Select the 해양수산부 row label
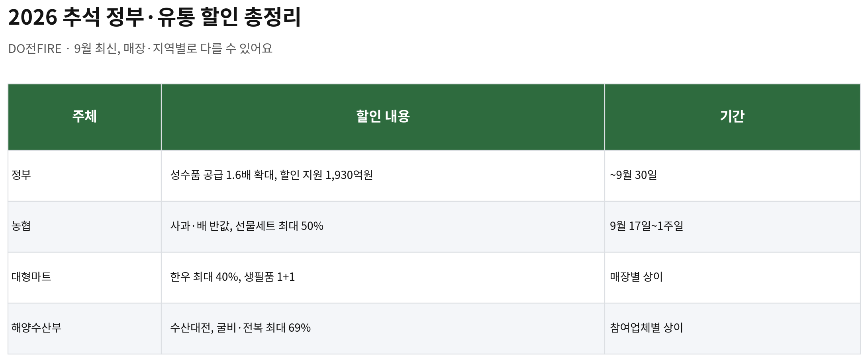868x362 pixels. 84,328
